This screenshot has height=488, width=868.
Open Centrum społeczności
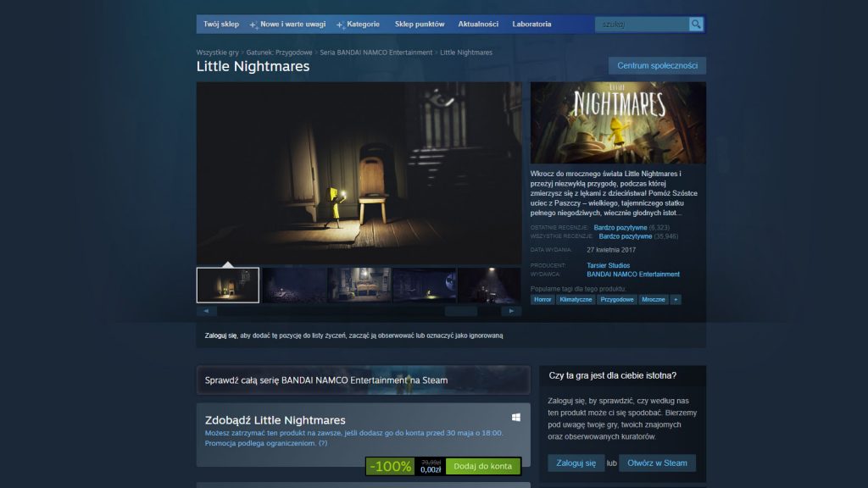657,65
